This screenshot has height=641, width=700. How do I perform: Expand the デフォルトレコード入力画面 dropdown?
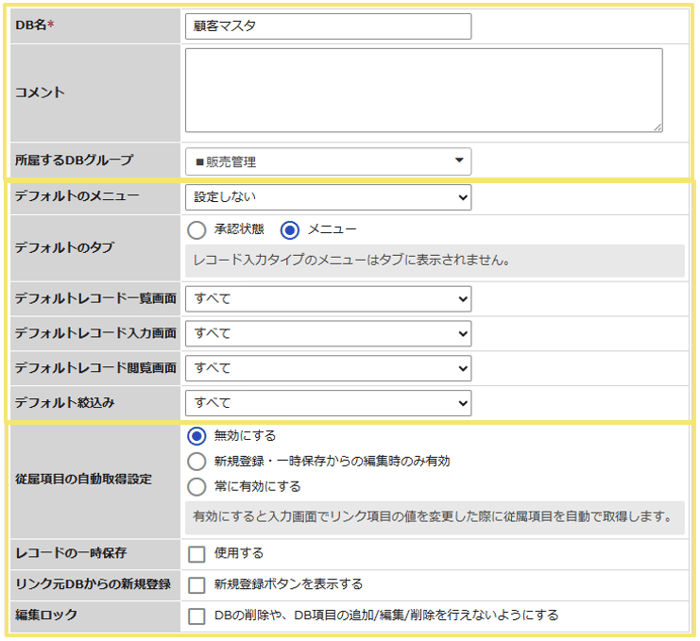point(328,333)
